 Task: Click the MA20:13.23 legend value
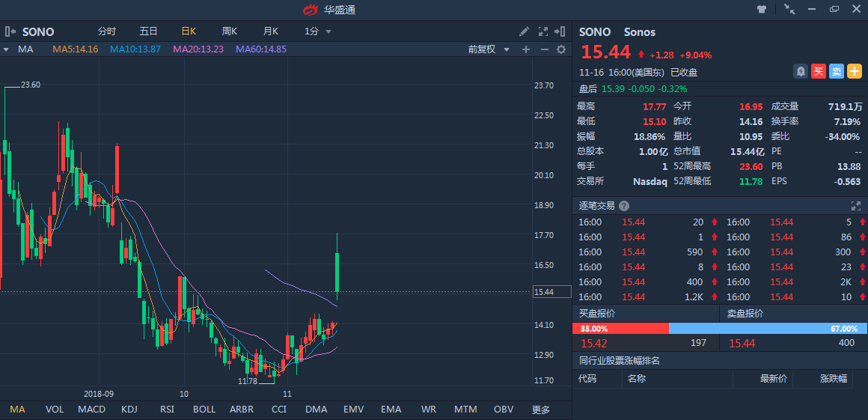(x=198, y=49)
